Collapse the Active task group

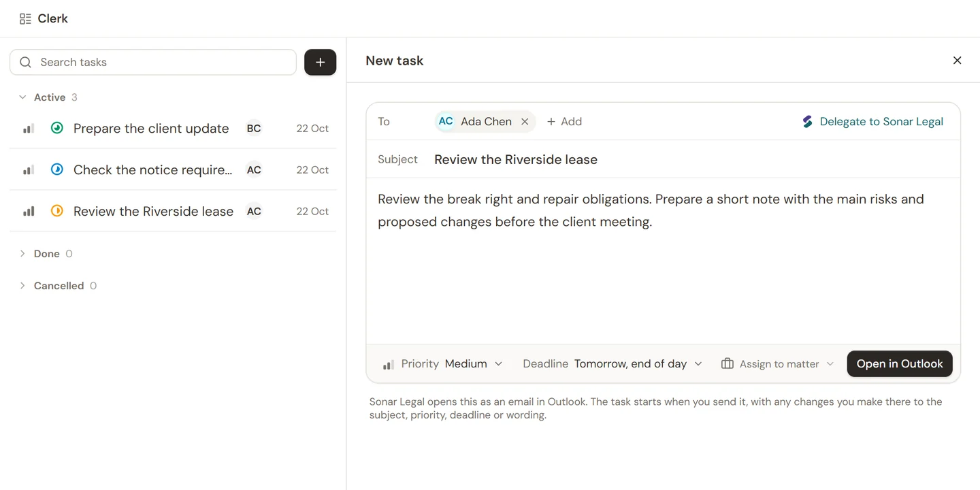click(x=22, y=97)
